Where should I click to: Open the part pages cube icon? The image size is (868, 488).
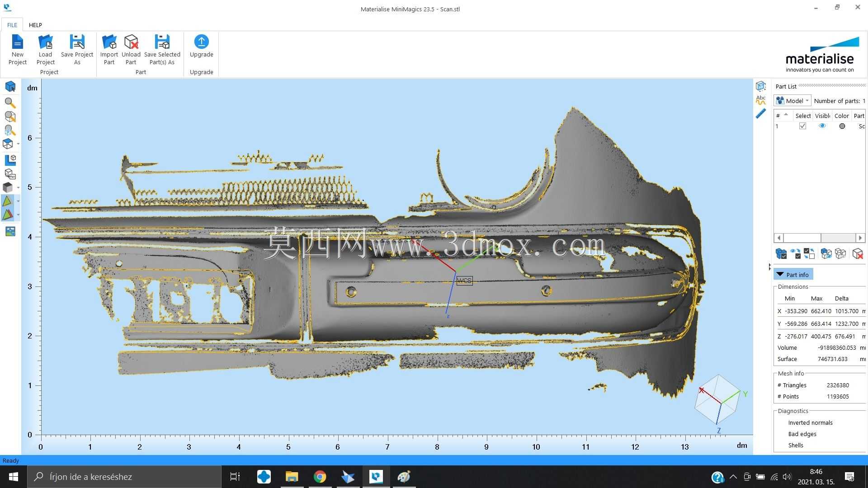761,86
